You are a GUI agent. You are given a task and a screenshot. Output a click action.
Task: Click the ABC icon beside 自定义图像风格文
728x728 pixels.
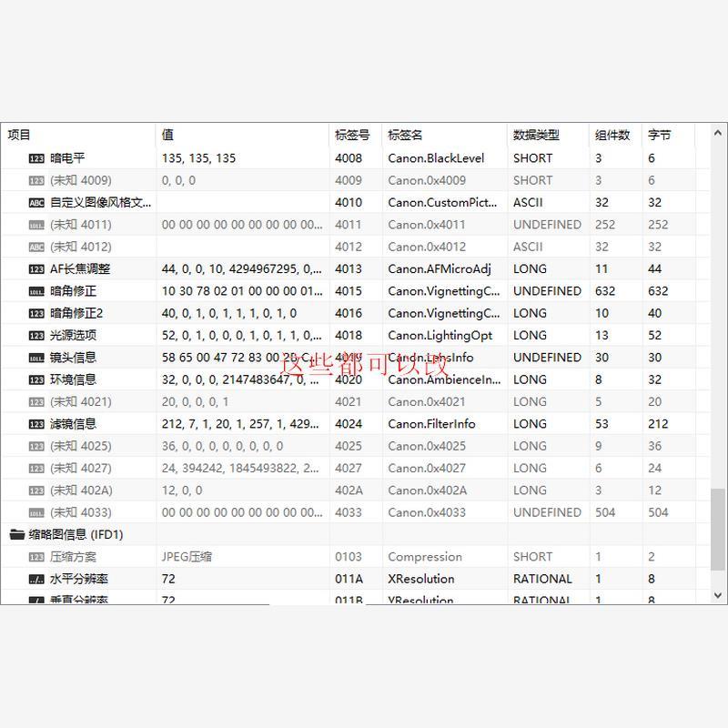tap(36, 203)
